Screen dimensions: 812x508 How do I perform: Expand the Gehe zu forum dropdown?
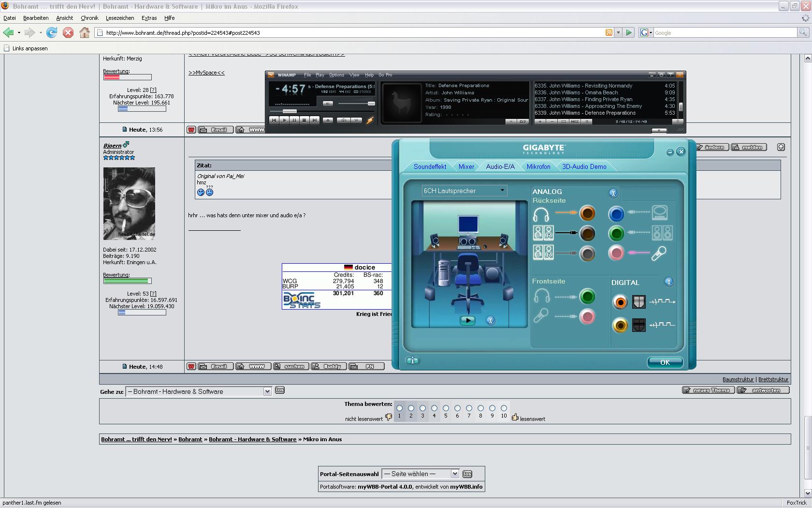click(x=267, y=391)
